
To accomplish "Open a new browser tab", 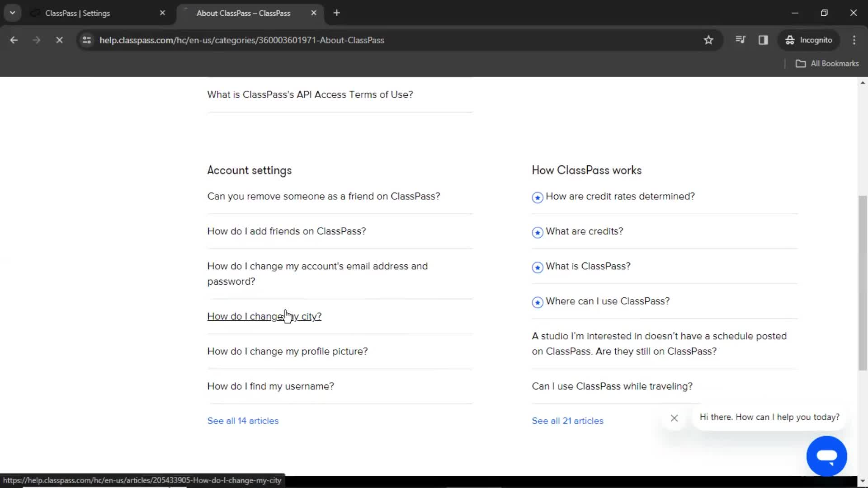I will [336, 13].
